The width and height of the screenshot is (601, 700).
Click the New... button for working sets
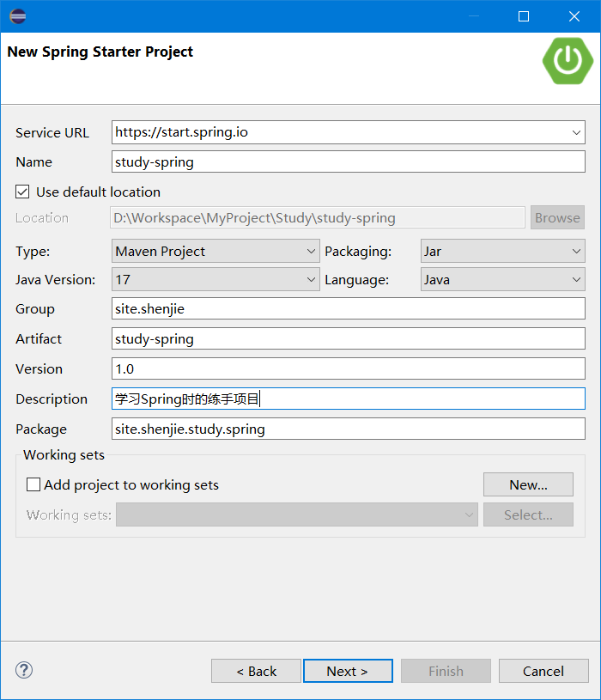528,484
